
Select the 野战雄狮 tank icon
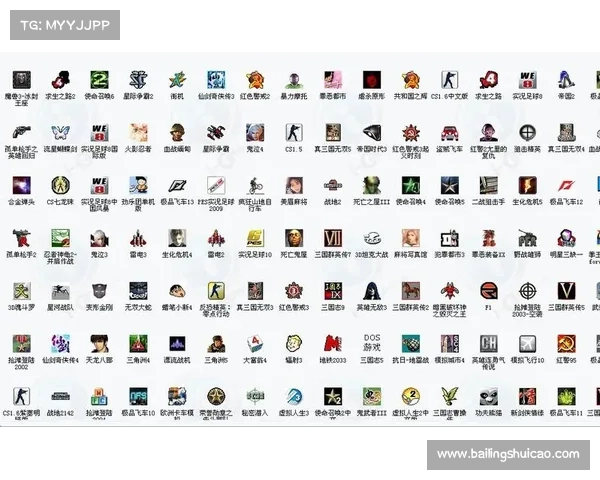(x=528, y=238)
